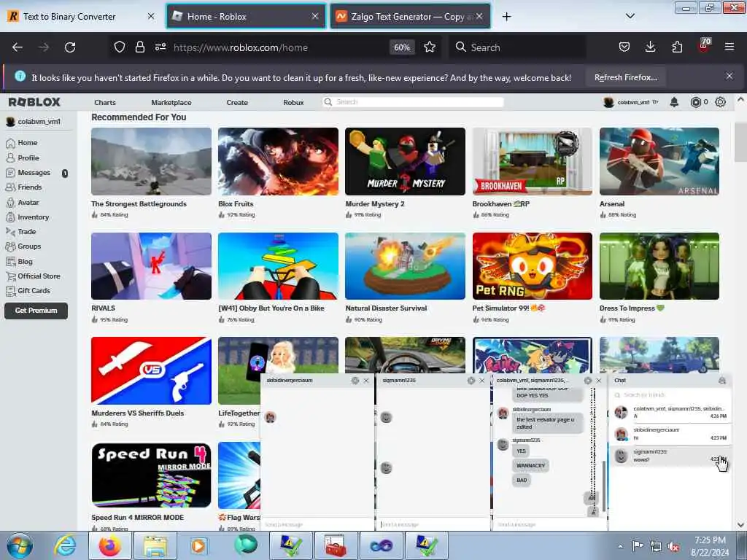Open Windows Explorer folder on taskbar

click(x=155, y=545)
